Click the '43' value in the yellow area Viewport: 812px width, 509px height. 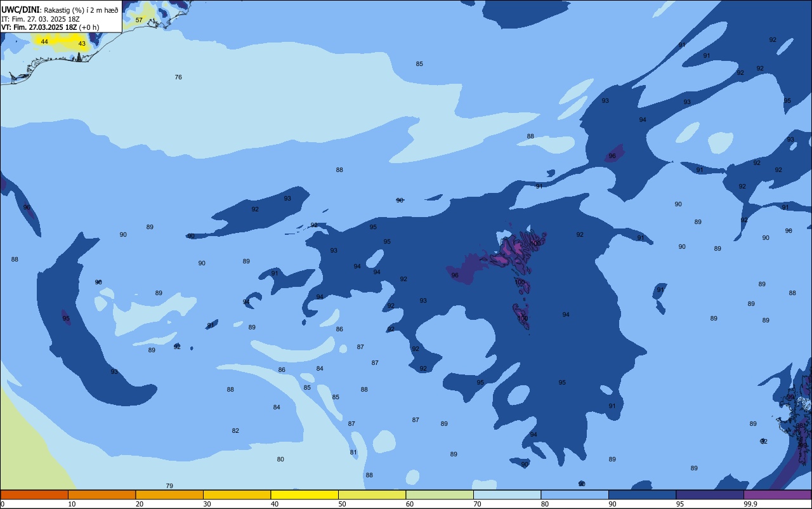[x=82, y=44]
